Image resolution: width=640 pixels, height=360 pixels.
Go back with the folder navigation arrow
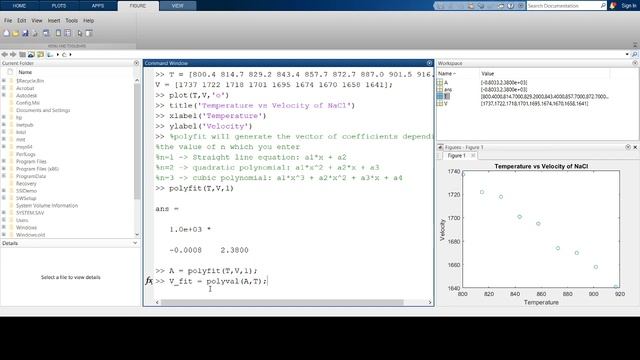click(x=4, y=54)
